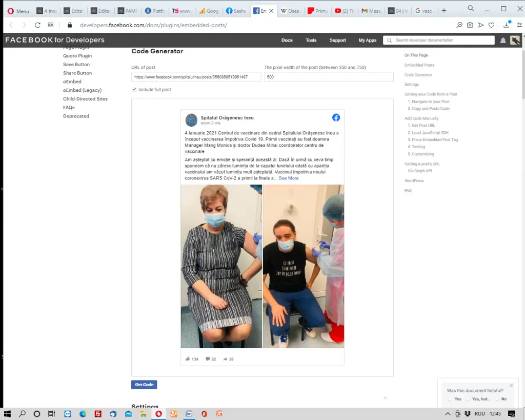Open the Dropbox tray icon
The image size is (525, 420).
point(468,414)
